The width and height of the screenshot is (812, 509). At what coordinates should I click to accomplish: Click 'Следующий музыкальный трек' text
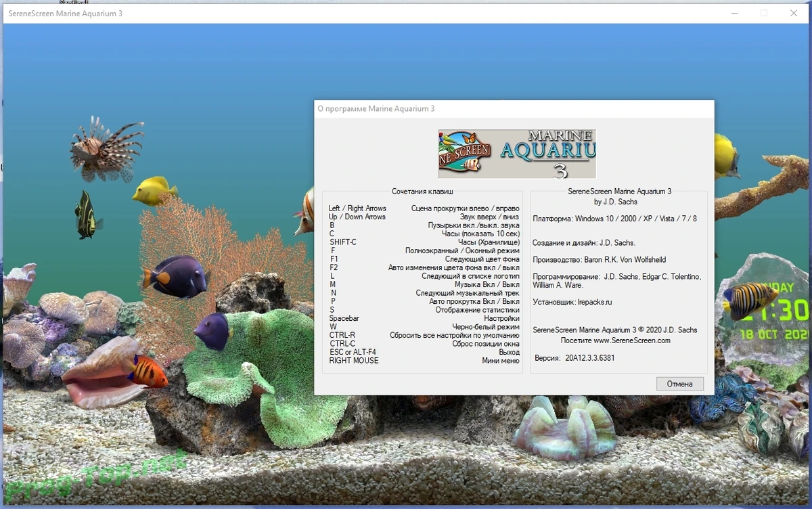[x=468, y=293]
